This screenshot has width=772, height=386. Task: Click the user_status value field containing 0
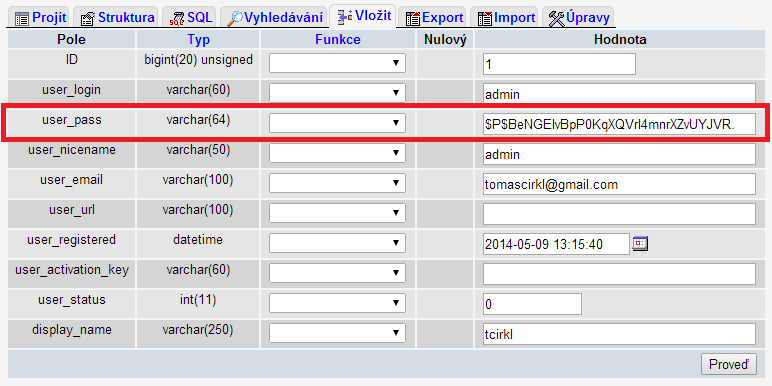532,304
